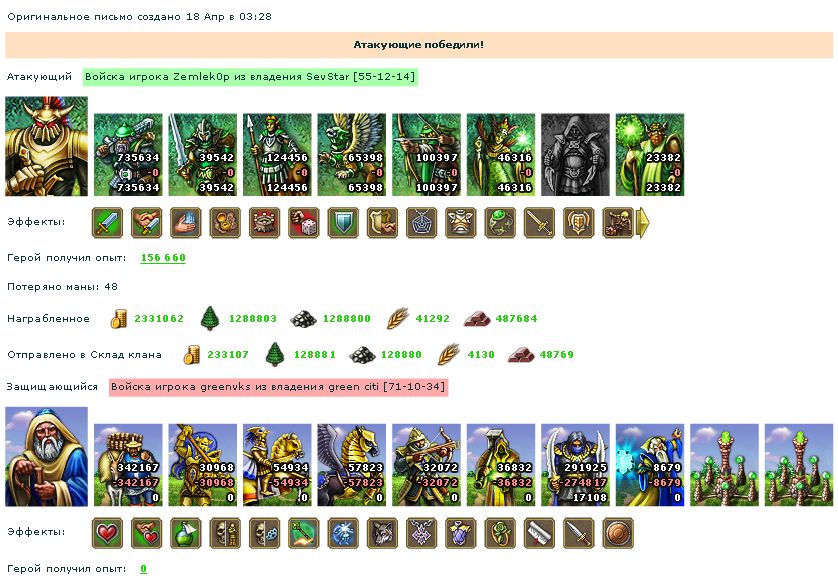The width and height of the screenshot is (838, 582).
Task: Click the dagger effect icon in defender row
Action: coord(578,533)
